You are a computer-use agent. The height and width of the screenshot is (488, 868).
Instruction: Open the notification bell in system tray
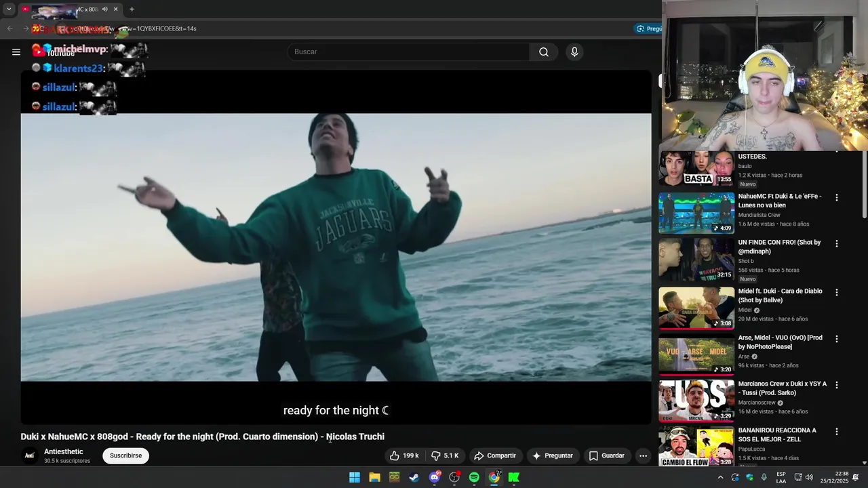(856, 477)
